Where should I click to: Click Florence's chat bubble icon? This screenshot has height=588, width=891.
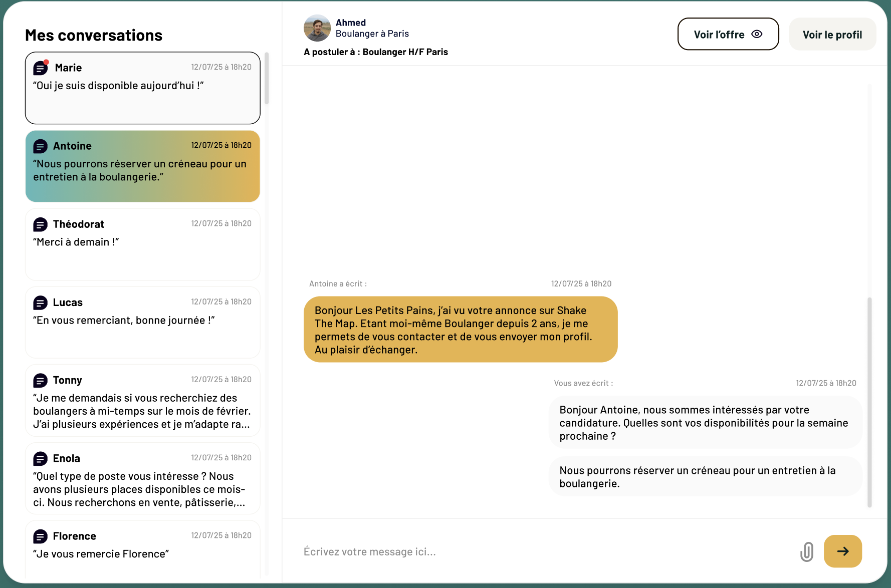(x=40, y=536)
